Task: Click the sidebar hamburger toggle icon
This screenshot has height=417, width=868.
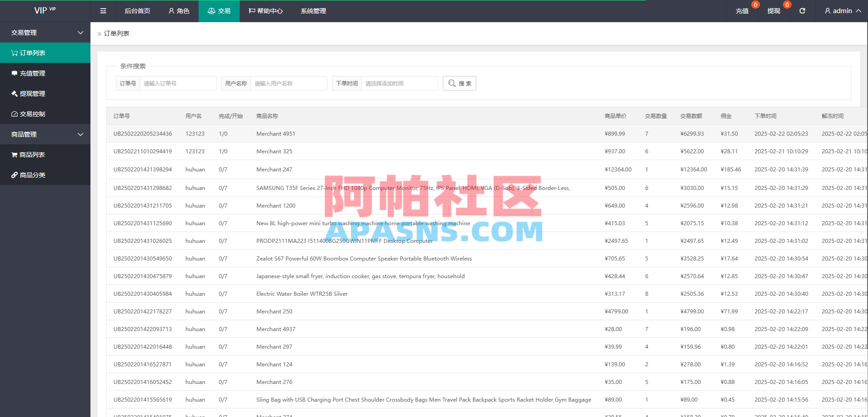Action: [x=103, y=10]
